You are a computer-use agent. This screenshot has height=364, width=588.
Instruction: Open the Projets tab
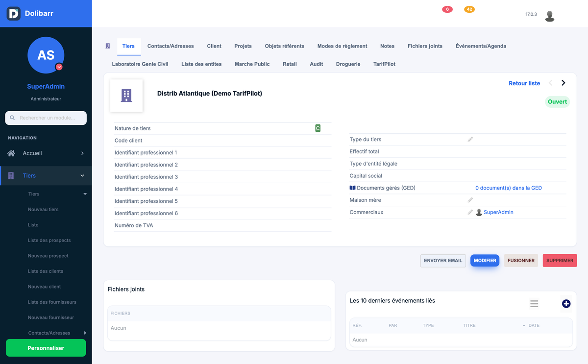point(243,46)
